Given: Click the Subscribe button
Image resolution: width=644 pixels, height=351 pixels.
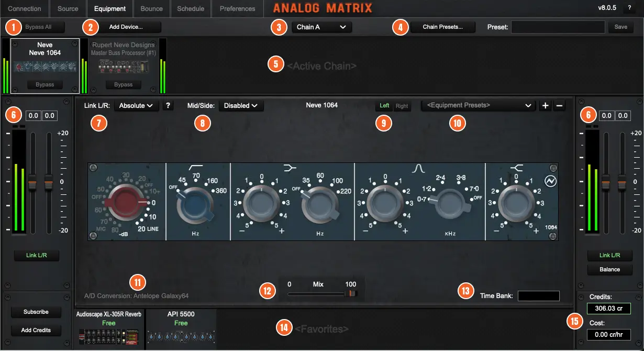Looking at the screenshot, I should (x=36, y=312).
